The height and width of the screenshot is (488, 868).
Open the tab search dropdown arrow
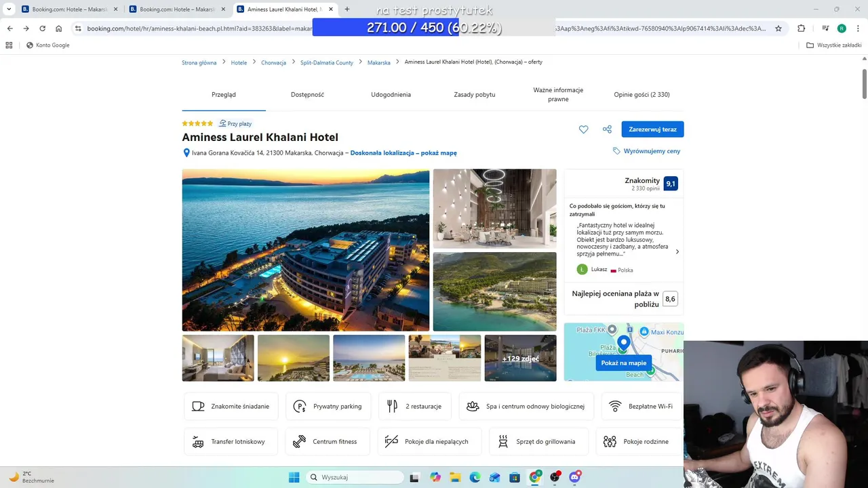(x=9, y=9)
